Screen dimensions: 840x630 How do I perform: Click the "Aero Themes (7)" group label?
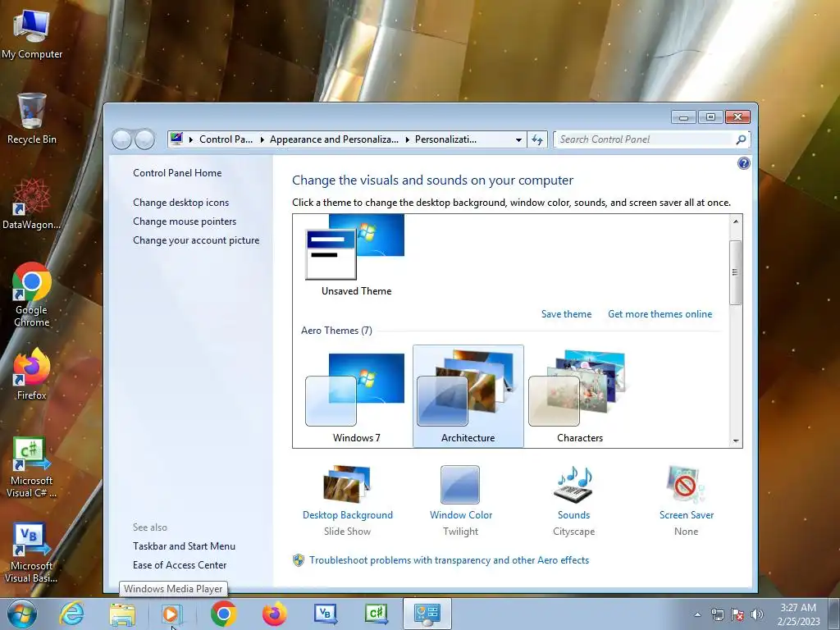pyautogui.click(x=336, y=331)
